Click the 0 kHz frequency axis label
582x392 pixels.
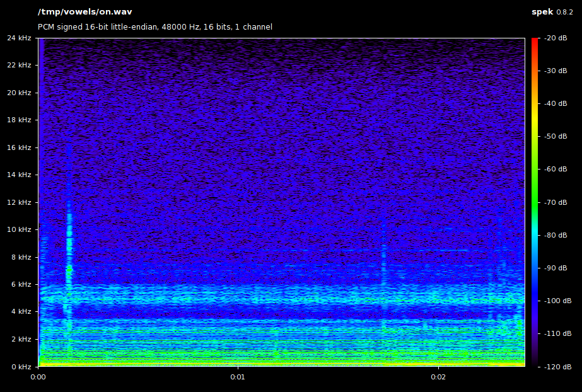[x=21, y=366]
